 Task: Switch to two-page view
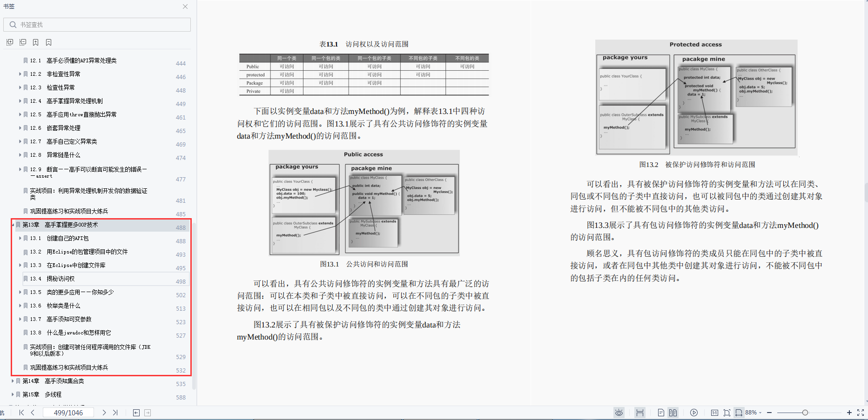[x=673, y=413]
